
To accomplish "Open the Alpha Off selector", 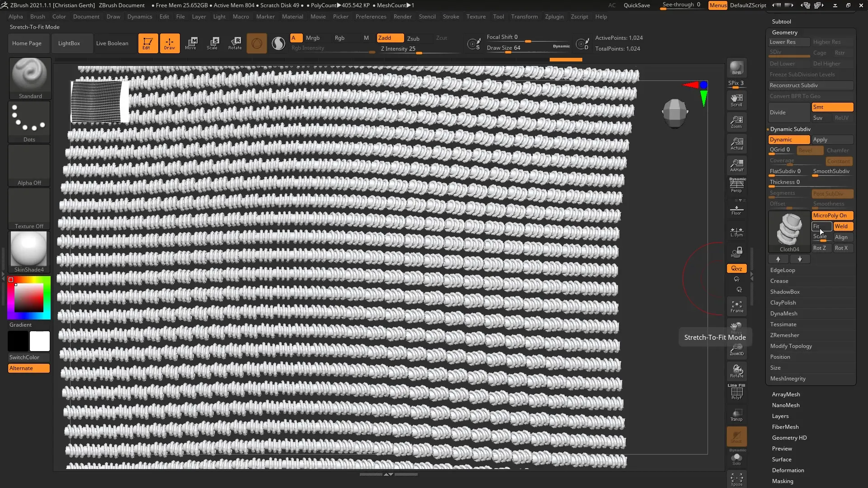I will [x=29, y=165].
